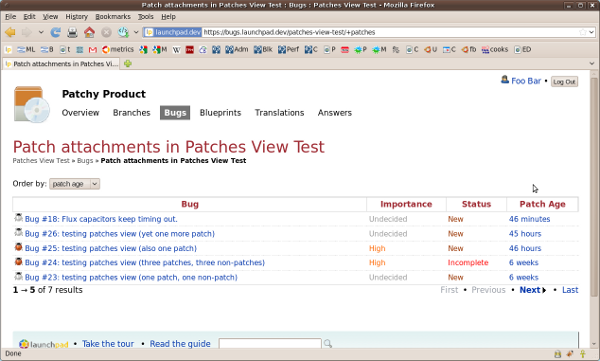The width and height of the screenshot is (600, 361).
Task: Open Bug #25 also one patch link
Action: point(111,248)
